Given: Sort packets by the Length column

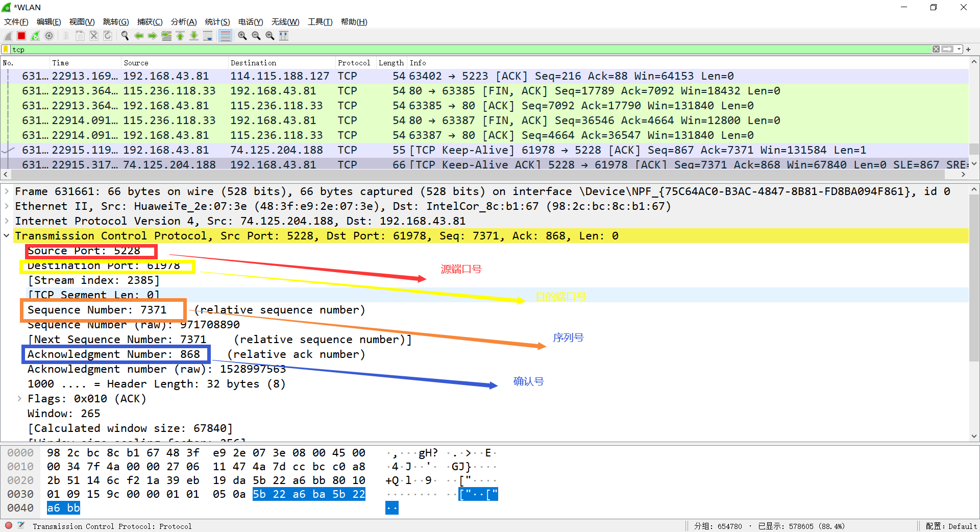Looking at the screenshot, I should (391, 63).
